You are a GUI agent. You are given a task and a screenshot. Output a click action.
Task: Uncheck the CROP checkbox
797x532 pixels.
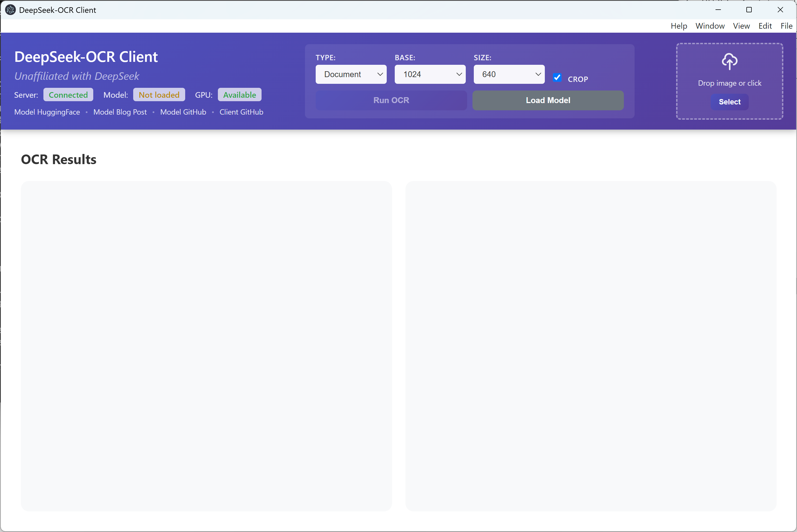[x=557, y=78]
